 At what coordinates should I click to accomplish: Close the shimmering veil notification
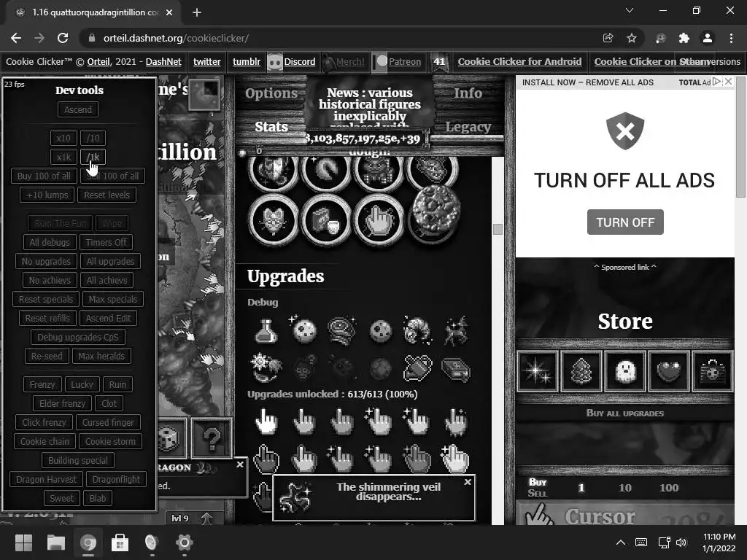[468, 482]
